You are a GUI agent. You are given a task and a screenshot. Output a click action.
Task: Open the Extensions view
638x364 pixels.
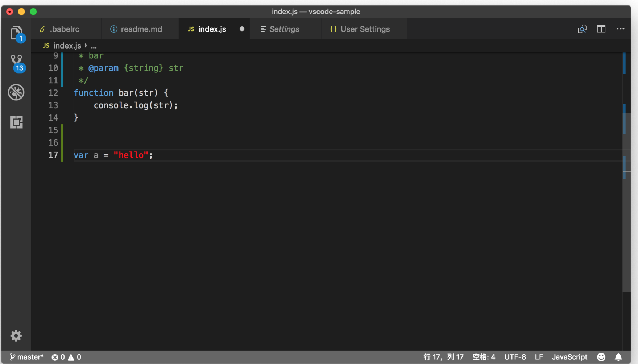[x=16, y=122]
